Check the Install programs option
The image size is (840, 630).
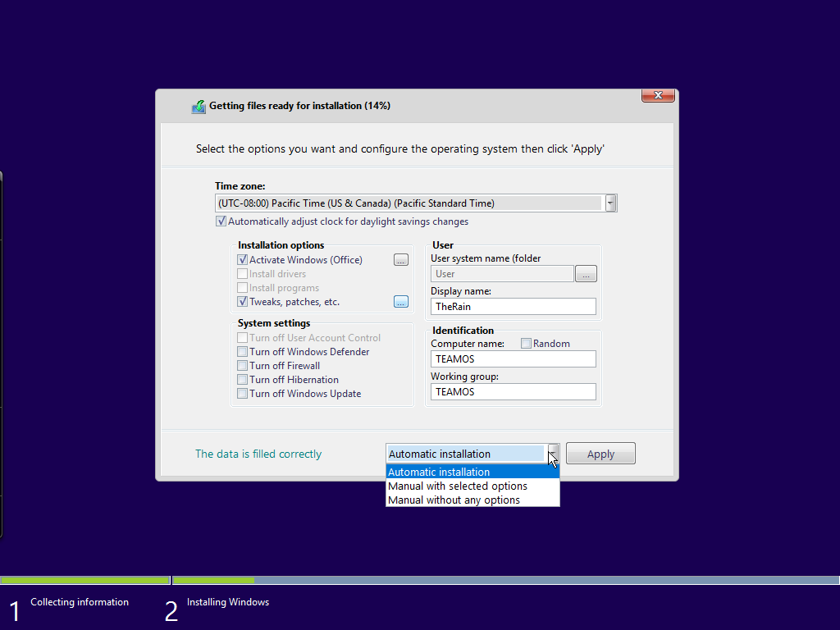[242, 288]
